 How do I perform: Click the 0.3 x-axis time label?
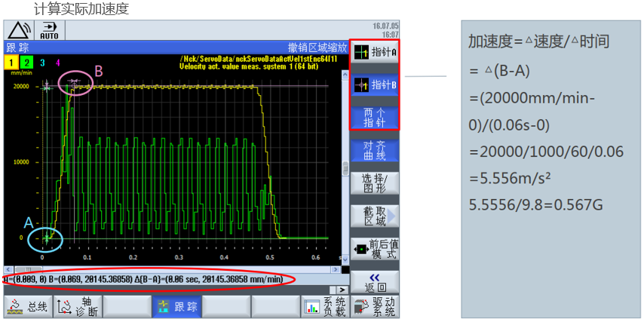(x=178, y=257)
